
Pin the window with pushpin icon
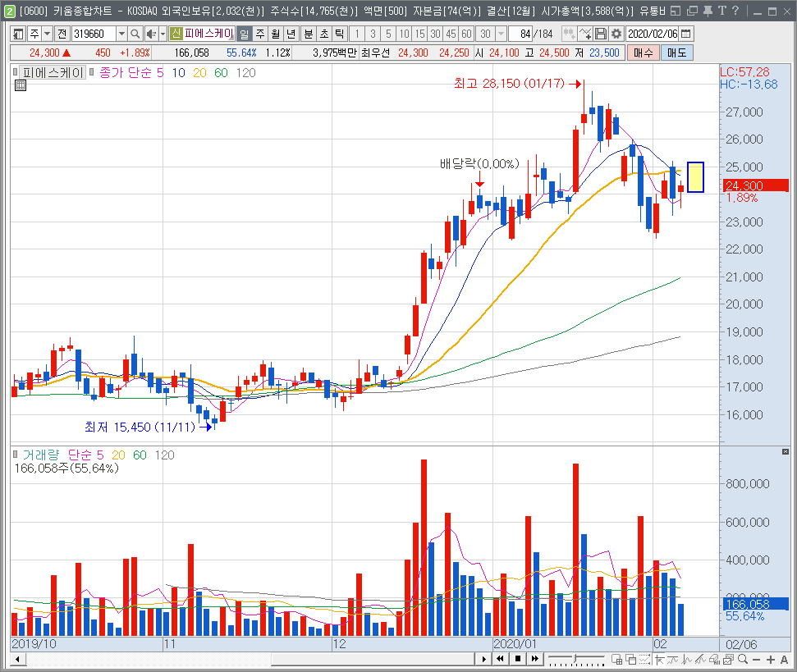(x=708, y=11)
